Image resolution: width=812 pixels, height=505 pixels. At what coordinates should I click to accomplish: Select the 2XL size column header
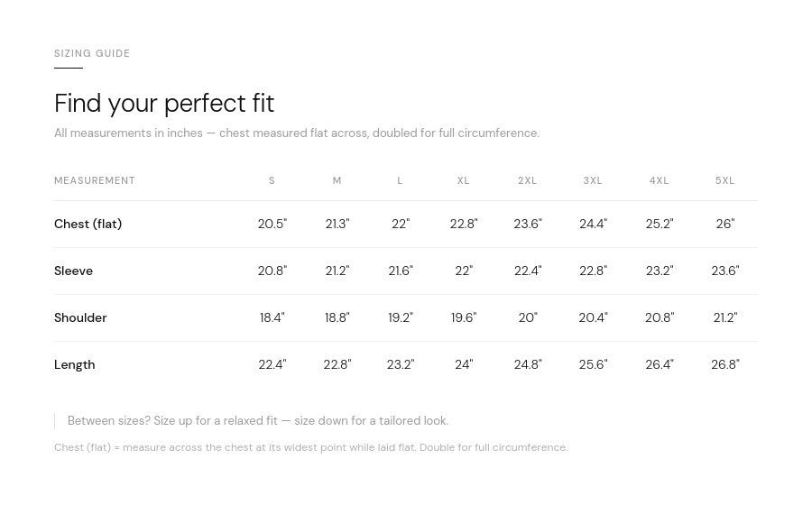click(528, 181)
